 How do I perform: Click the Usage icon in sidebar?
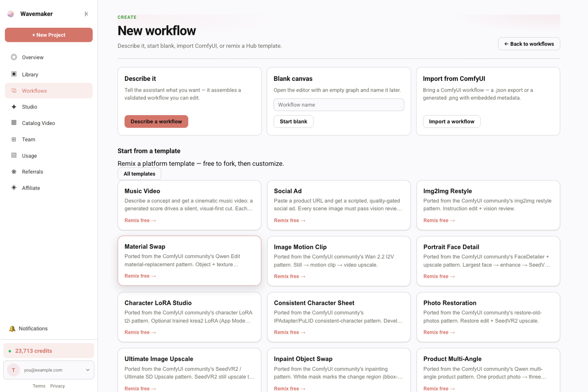(x=14, y=156)
